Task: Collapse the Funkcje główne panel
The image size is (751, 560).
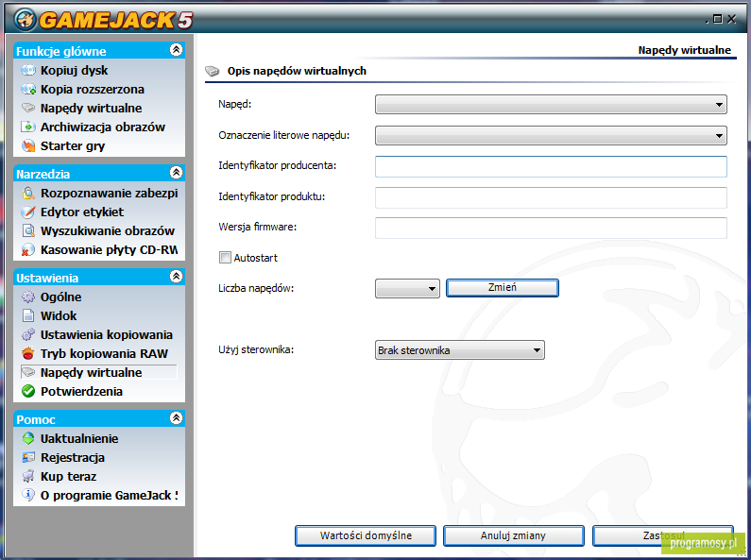Action: click(x=177, y=50)
